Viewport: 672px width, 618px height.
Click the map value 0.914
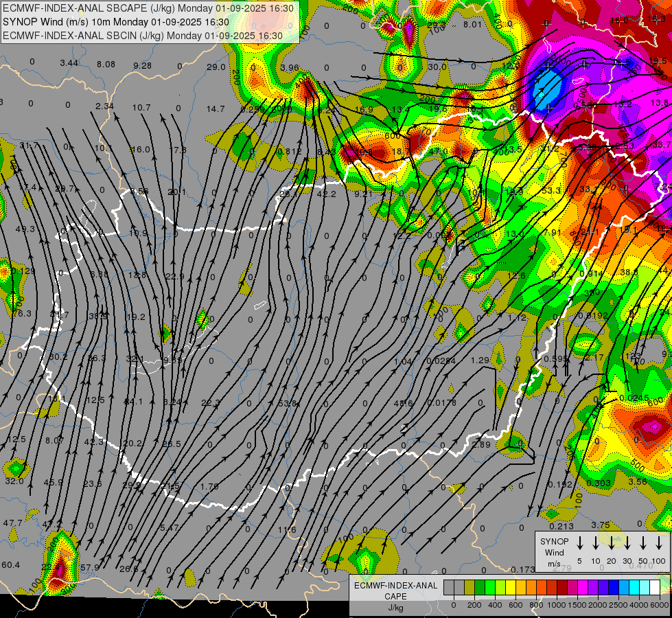pos(592,273)
